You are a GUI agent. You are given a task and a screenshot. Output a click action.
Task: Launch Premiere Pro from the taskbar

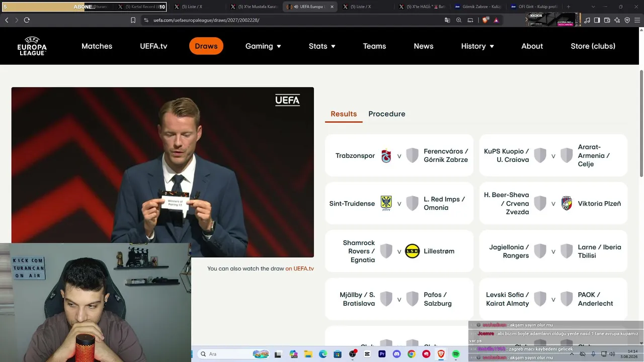tap(382, 354)
